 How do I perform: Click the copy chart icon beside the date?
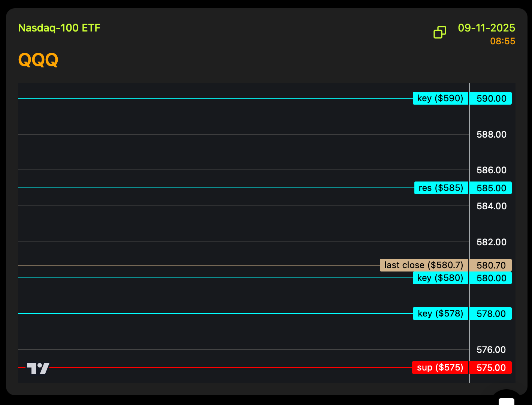pyautogui.click(x=440, y=32)
